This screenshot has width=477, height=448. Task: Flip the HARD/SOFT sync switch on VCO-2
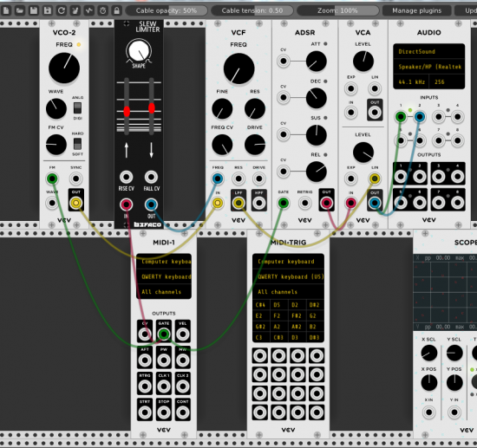point(77,144)
